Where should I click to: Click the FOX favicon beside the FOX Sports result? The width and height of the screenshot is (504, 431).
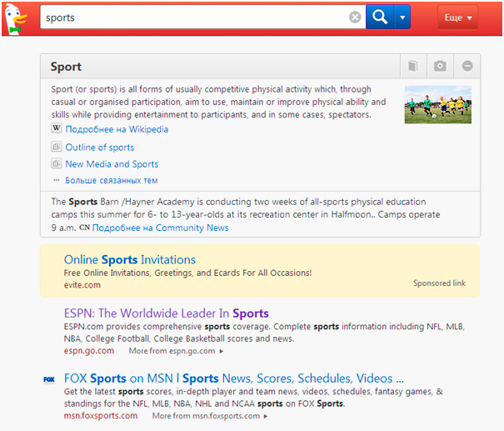(x=49, y=379)
